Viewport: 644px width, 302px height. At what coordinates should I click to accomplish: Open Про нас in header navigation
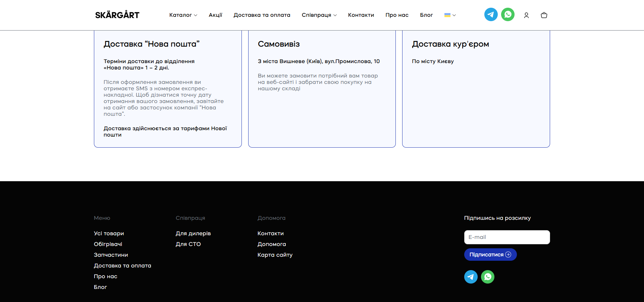click(x=397, y=15)
